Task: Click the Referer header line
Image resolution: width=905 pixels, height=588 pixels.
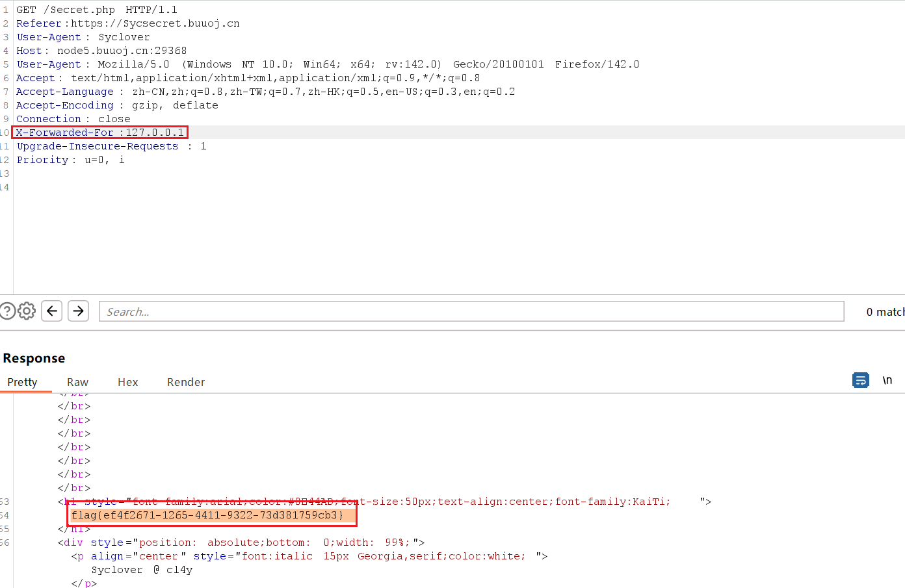Action: (x=128, y=23)
